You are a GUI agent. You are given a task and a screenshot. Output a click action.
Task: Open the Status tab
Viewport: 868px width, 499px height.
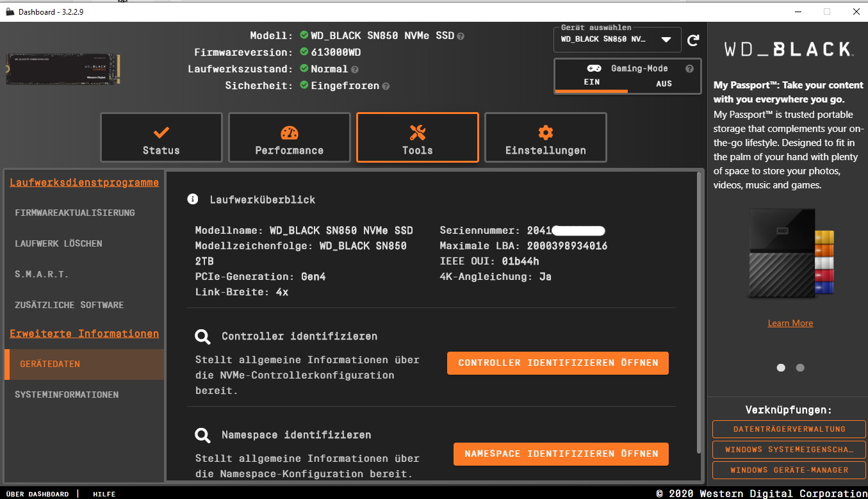tap(161, 138)
